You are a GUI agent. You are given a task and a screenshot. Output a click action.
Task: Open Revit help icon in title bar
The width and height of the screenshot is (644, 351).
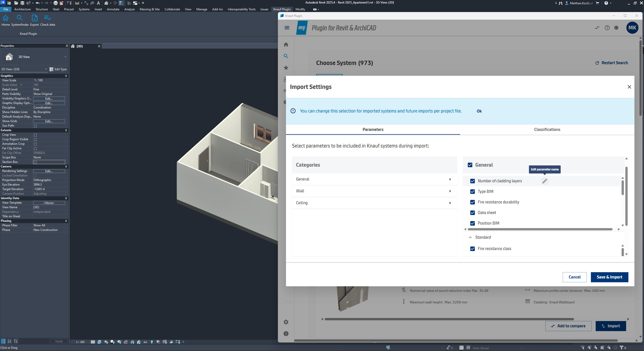(x=606, y=3)
